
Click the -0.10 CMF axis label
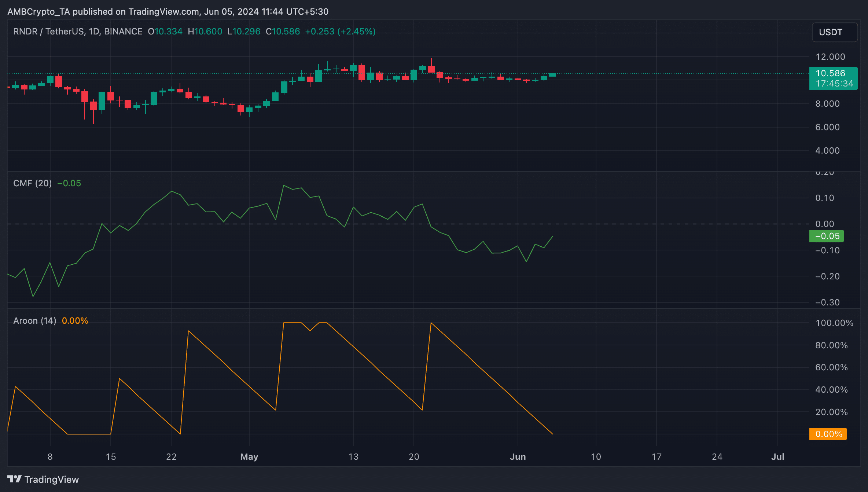click(827, 250)
